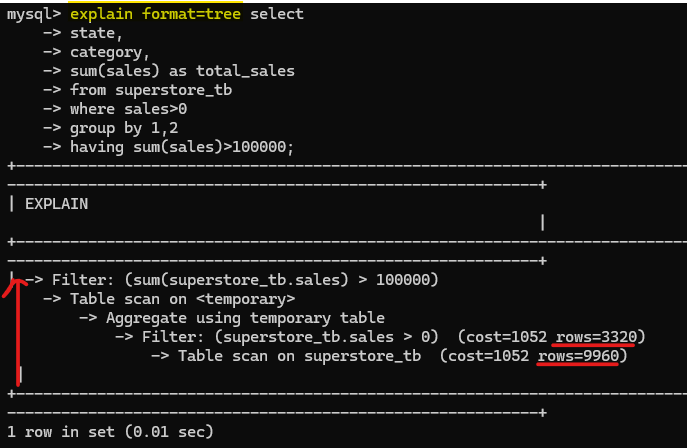Click the "state," query line
Viewport: 687px width, 448px height.
click(96, 33)
